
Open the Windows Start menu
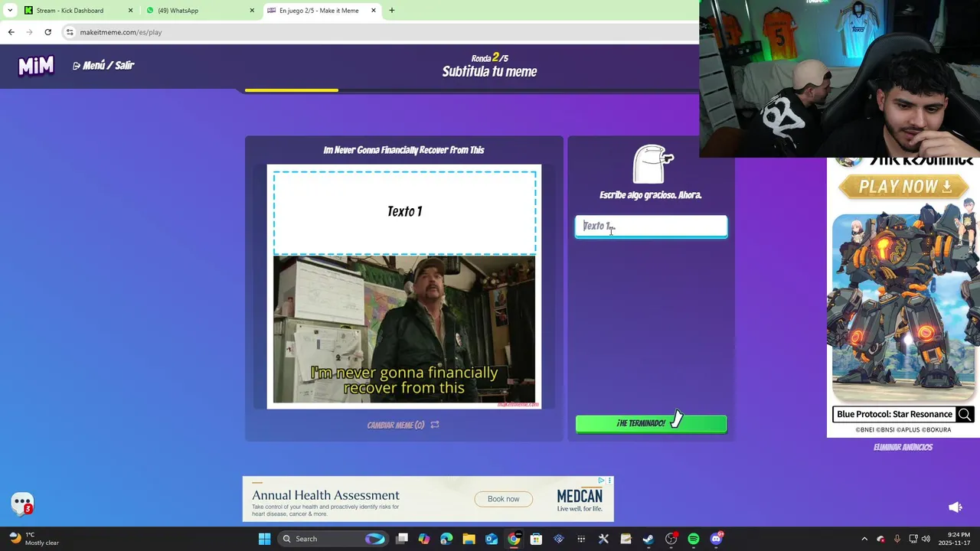264,539
